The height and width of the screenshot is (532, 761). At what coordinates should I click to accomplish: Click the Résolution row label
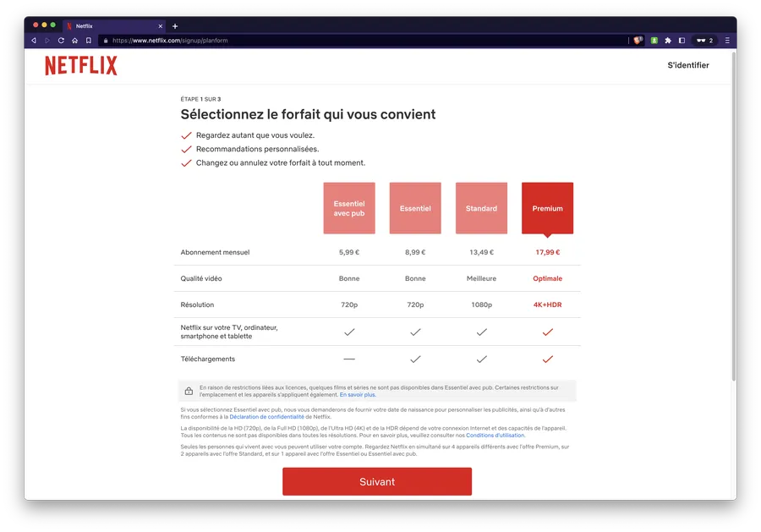click(x=197, y=304)
